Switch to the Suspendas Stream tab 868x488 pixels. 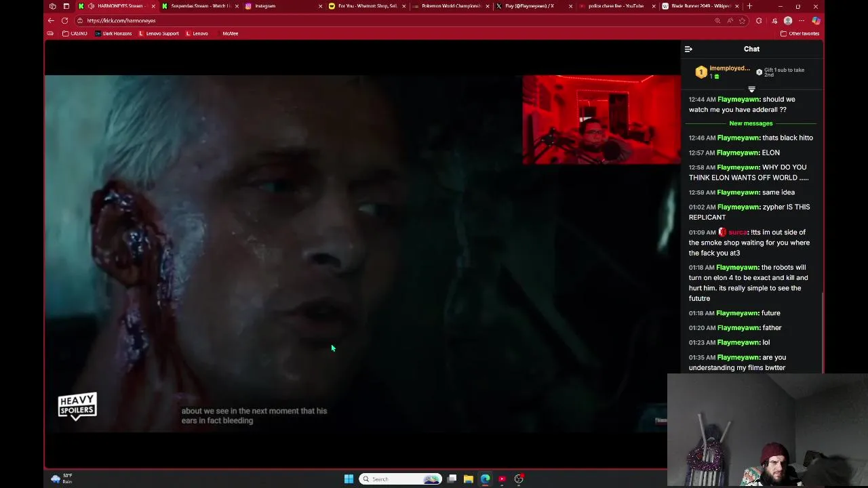click(x=200, y=6)
